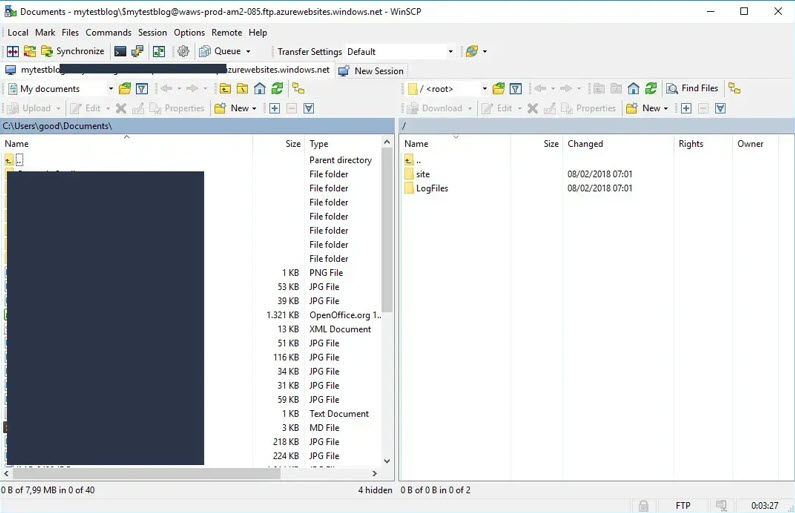Open the Commands menu
Screen dimensions: 795x513
click(108, 32)
